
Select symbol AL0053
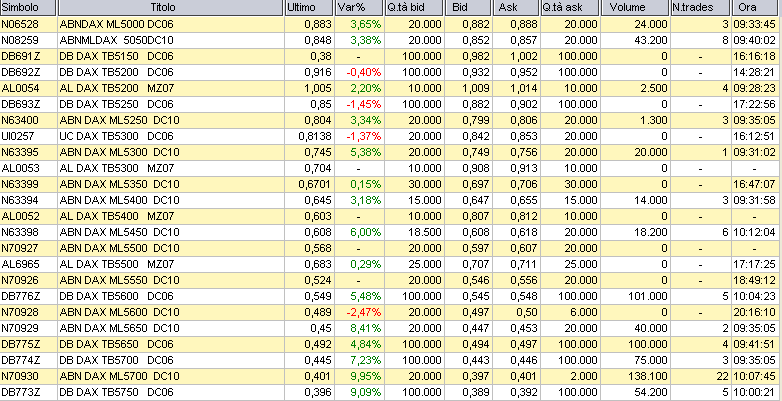click(x=20, y=168)
